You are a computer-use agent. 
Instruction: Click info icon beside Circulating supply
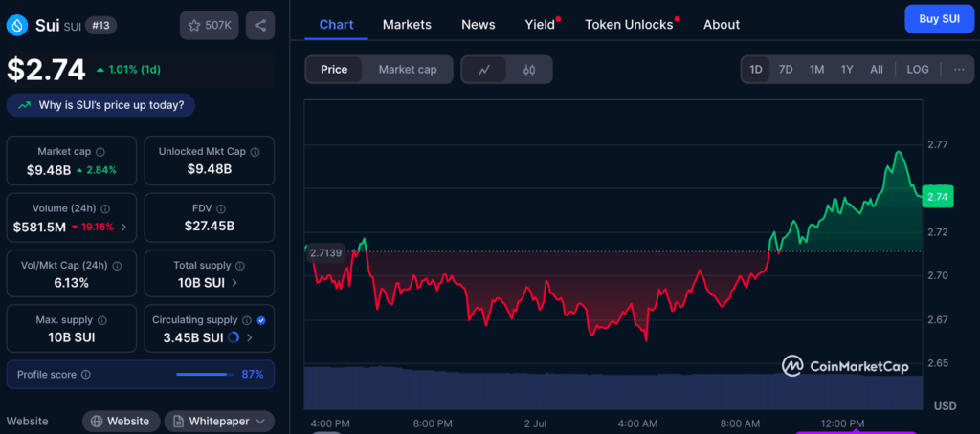click(x=247, y=320)
